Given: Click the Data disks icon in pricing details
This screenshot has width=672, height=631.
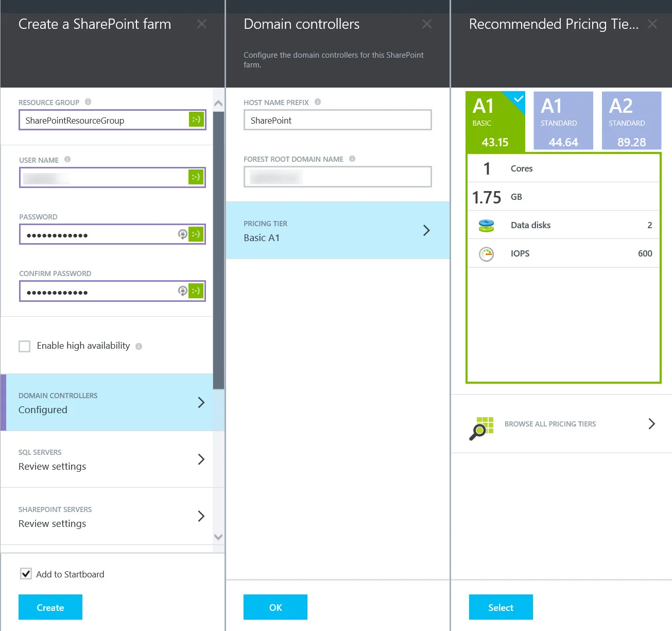Looking at the screenshot, I should [486, 225].
